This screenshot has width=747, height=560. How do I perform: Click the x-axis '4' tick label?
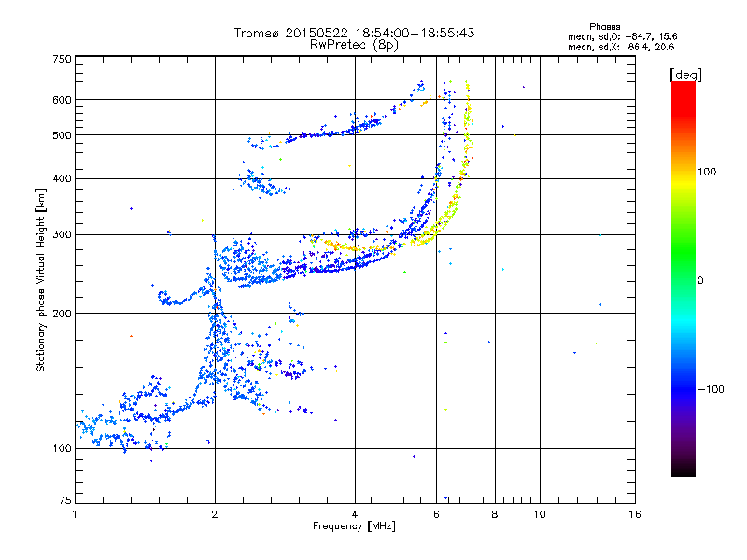pos(355,514)
